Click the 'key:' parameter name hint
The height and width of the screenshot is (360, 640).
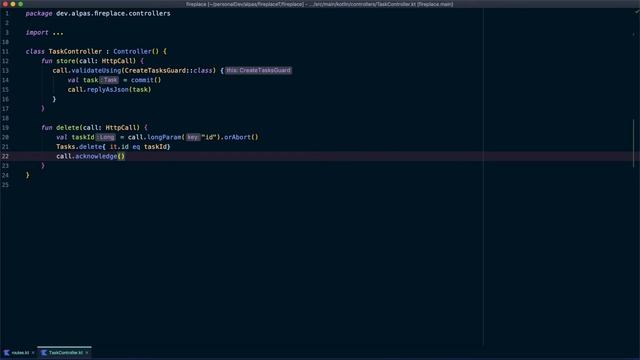pos(193,137)
